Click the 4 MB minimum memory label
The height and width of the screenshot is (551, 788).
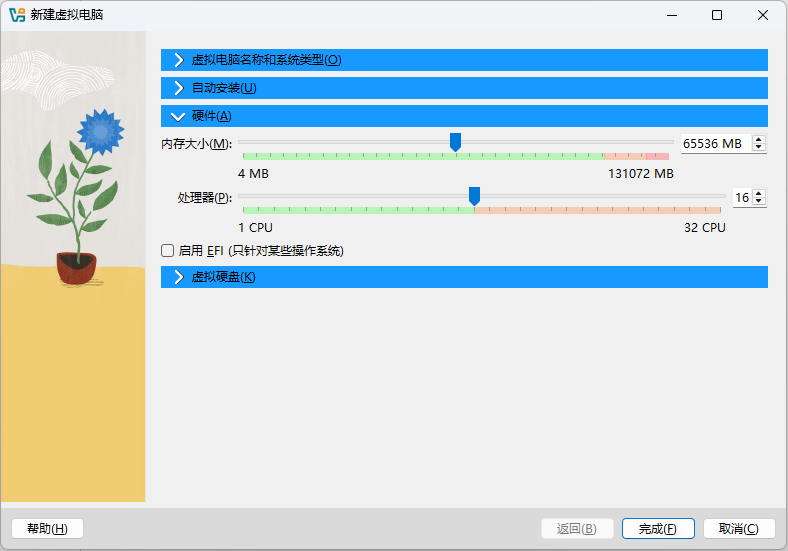253,174
